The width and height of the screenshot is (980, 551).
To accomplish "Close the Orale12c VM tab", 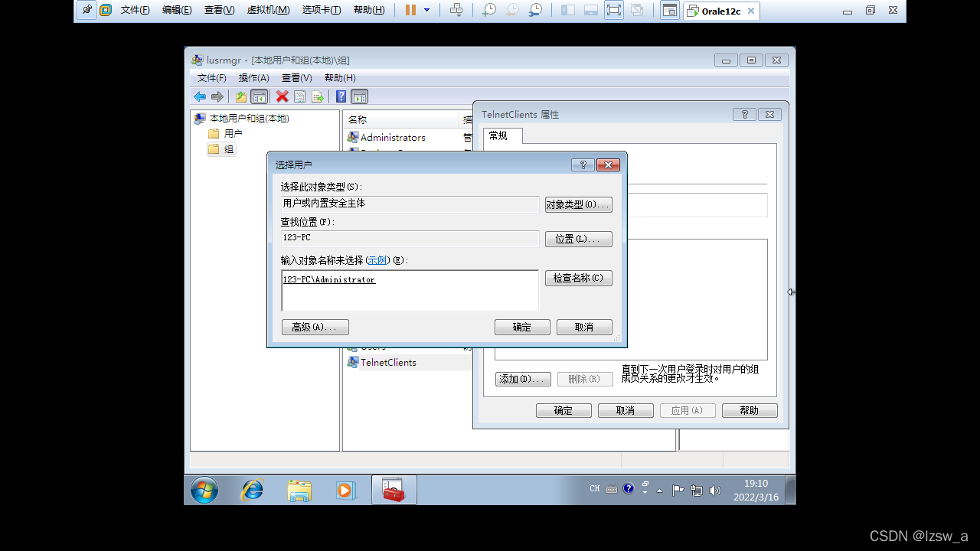I will pyautogui.click(x=751, y=11).
